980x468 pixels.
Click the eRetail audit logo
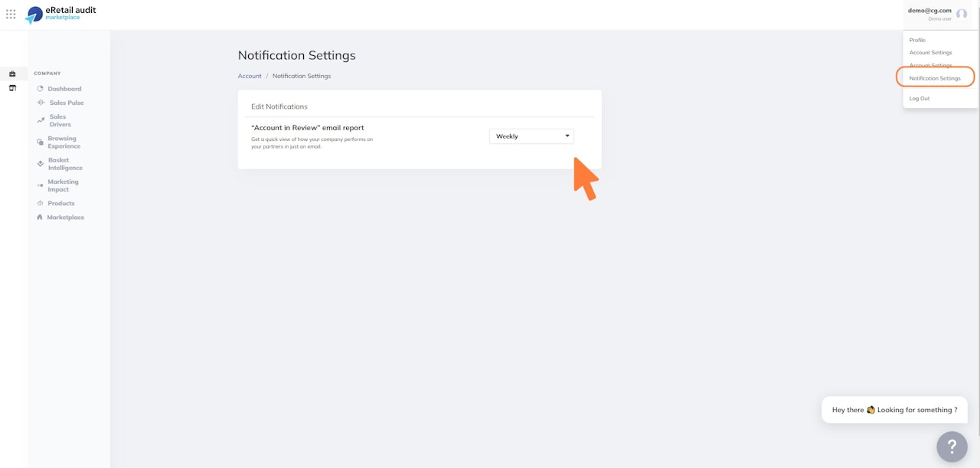click(60, 14)
